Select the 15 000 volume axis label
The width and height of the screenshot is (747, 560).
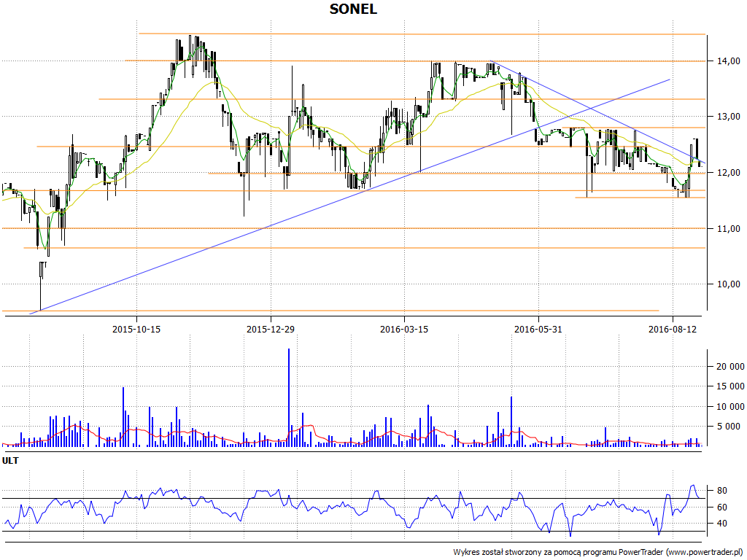tap(730, 386)
